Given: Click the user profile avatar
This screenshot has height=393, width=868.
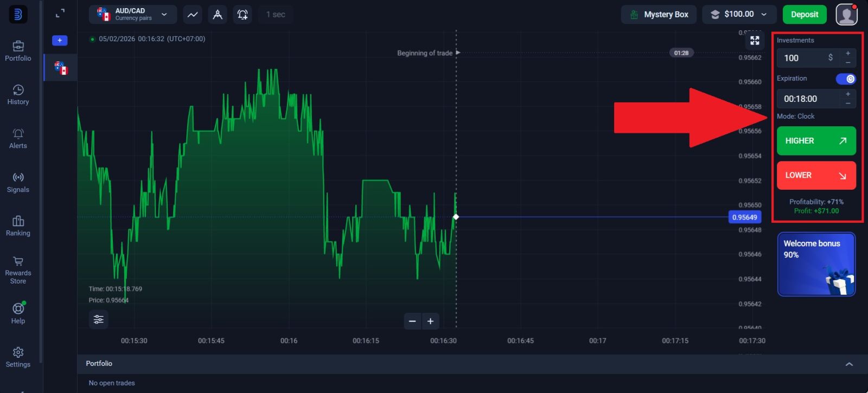Looking at the screenshot, I should pos(846,15).
